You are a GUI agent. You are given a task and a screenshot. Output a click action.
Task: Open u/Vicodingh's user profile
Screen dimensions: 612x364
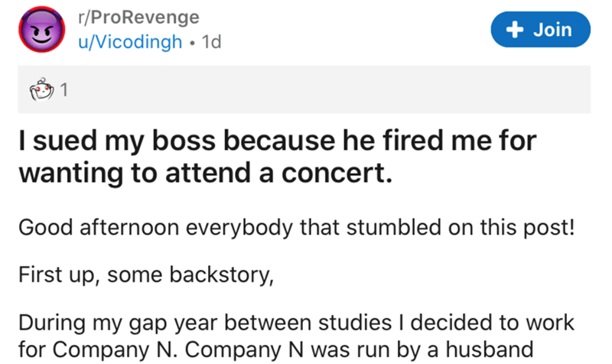(x=130, y=41)
